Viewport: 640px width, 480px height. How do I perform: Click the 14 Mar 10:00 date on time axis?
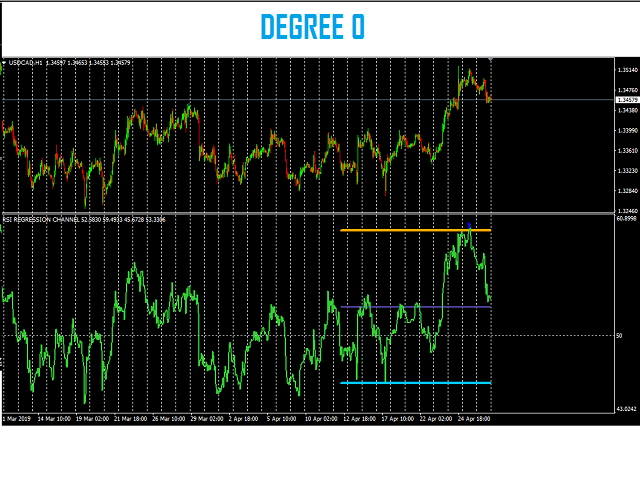[x=53, y=419]
